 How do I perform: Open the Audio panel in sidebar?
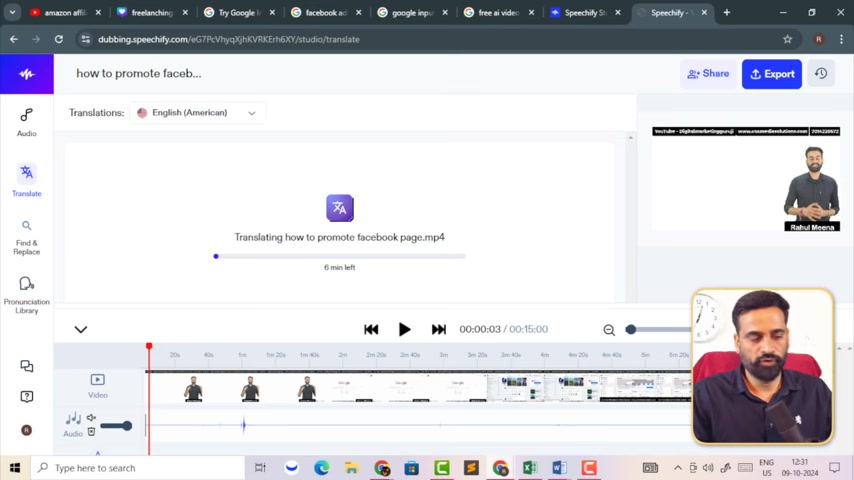pos(26,122)
